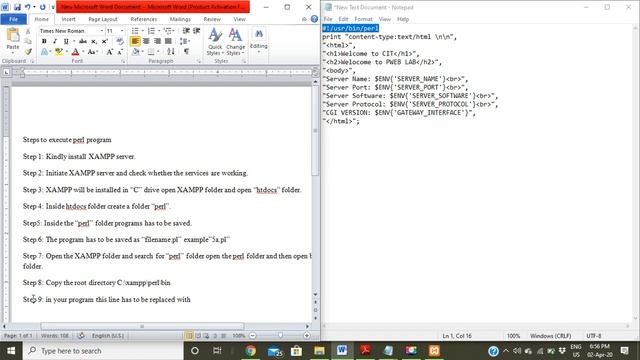Switch to the Insert tab

pos(69,19)
